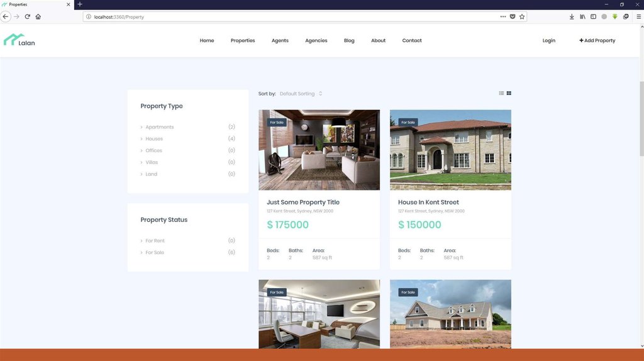Filter by Offices property type
The height and width of the screenshot is (361, 644).
(153, 151)
